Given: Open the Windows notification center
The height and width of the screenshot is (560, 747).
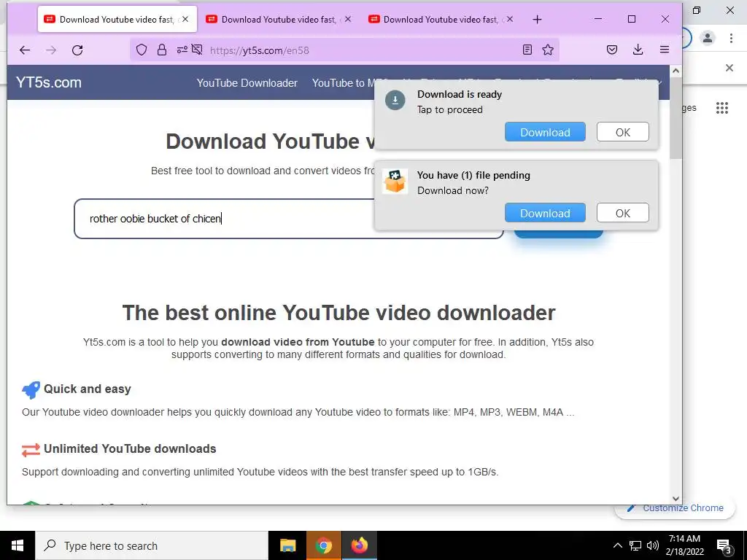Looking at the screenshot, I should tap(724, 546).
